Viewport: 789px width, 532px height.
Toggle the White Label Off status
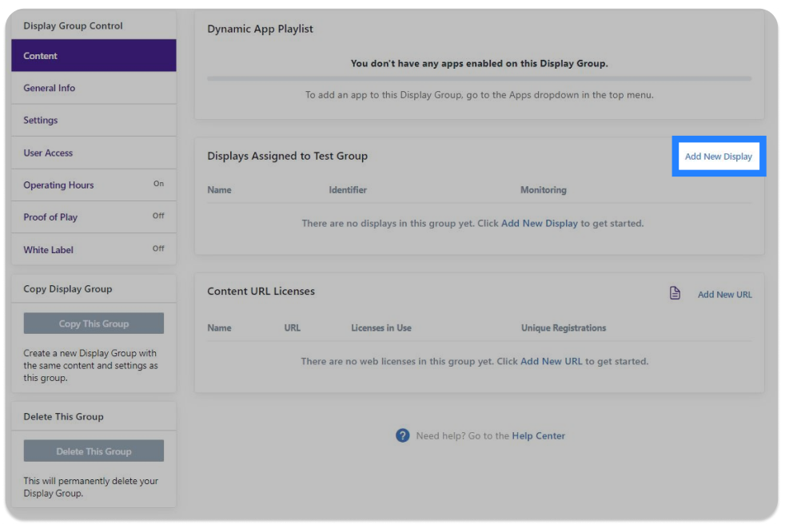tap(158, 248)
